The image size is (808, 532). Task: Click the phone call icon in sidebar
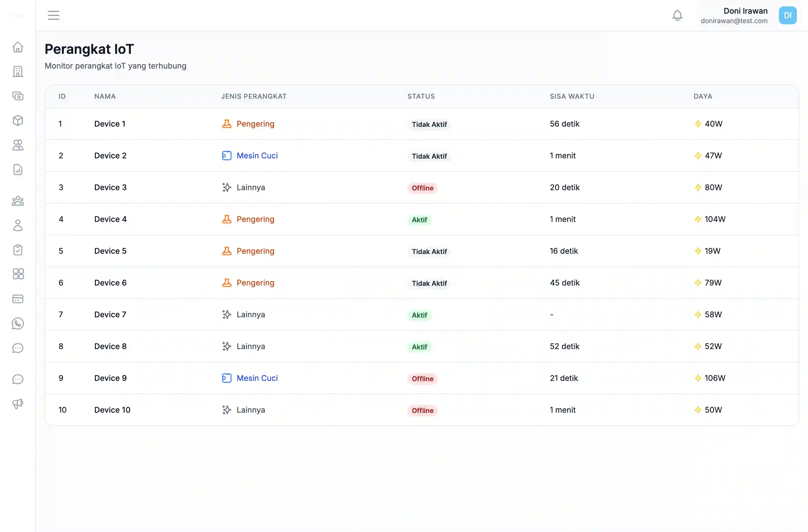click(x=18, y=323)
